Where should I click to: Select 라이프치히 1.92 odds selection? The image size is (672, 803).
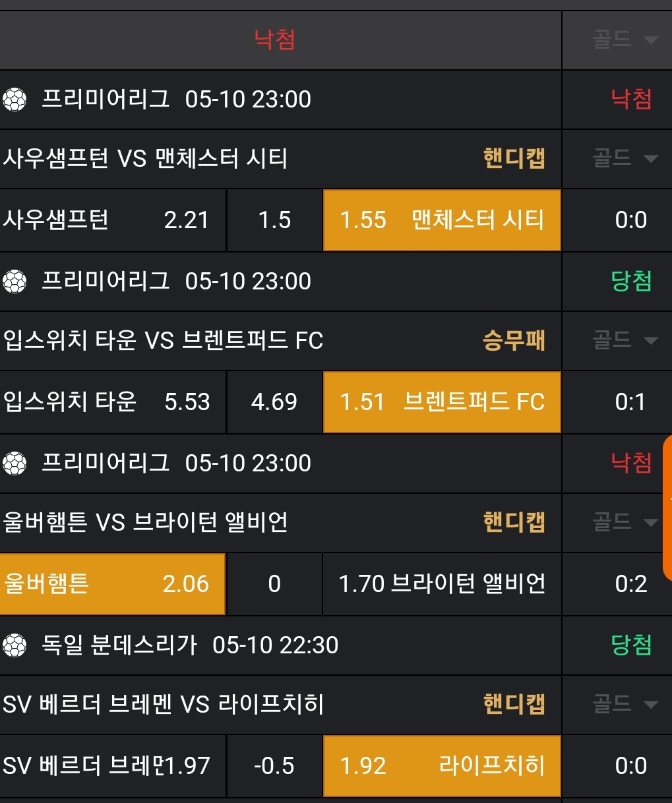click(442, 766)
